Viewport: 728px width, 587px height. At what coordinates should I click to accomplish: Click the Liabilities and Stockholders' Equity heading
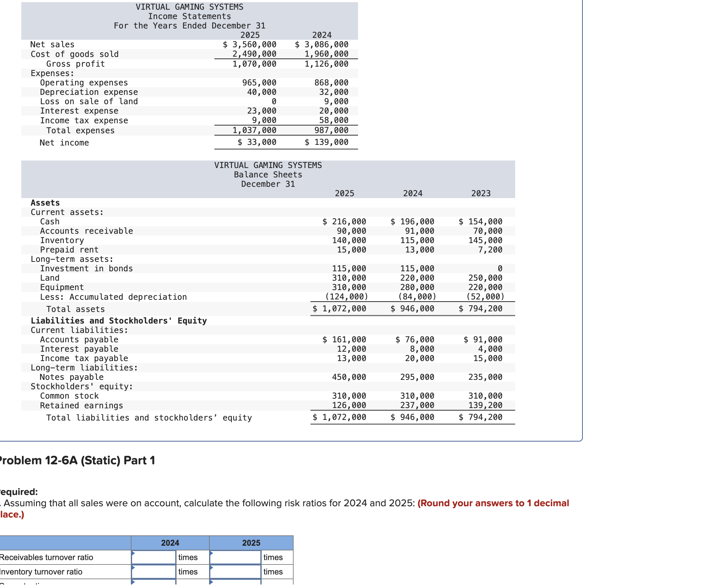[119, 322]
